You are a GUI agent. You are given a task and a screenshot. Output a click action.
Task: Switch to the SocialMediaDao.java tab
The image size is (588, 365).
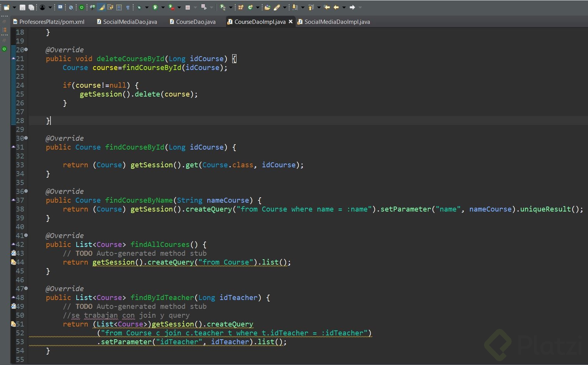pyautogui.click(x=130, y=22)
